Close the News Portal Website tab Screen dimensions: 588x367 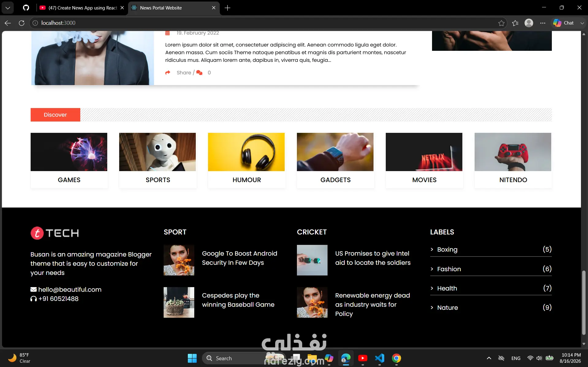coord(214,8)
